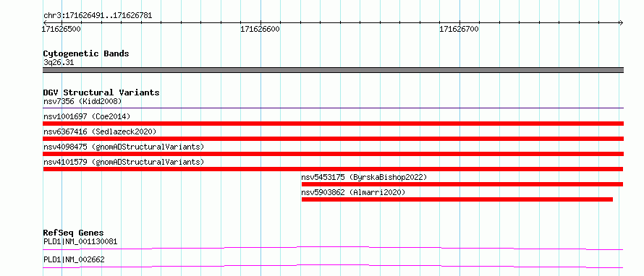The height and width of the screenshot is (276, 644).
Task: Open variant nsv5453175 (ByrskaBishop2022) label
Action: click(364, 178)
